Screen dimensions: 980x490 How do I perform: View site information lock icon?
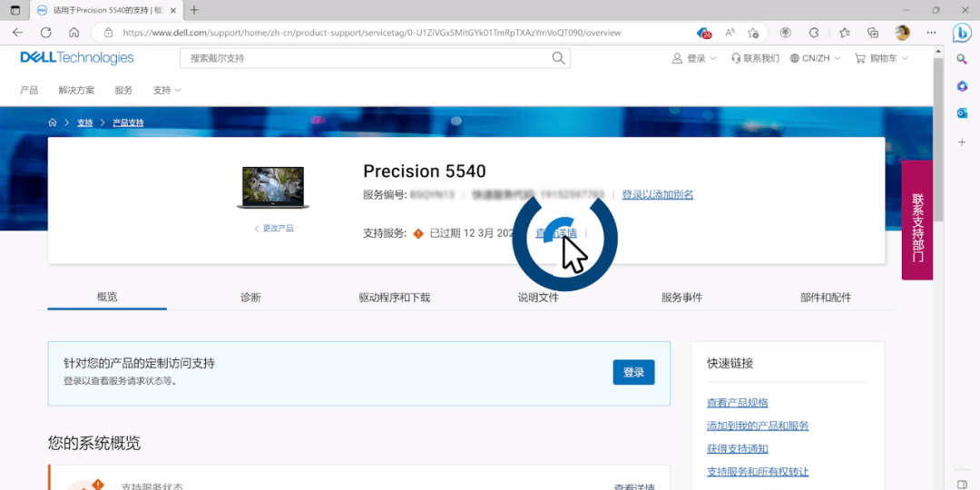click(x=108, y=33)
